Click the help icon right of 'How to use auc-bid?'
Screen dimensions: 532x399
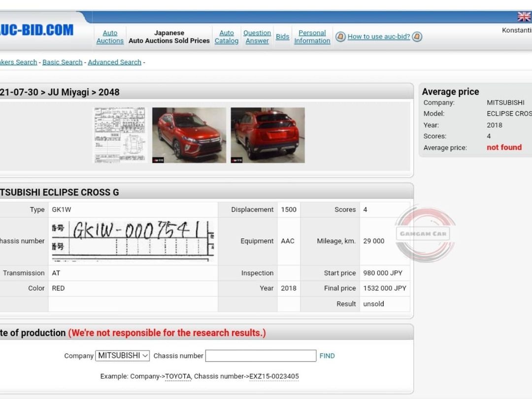(x=417, y=36)
